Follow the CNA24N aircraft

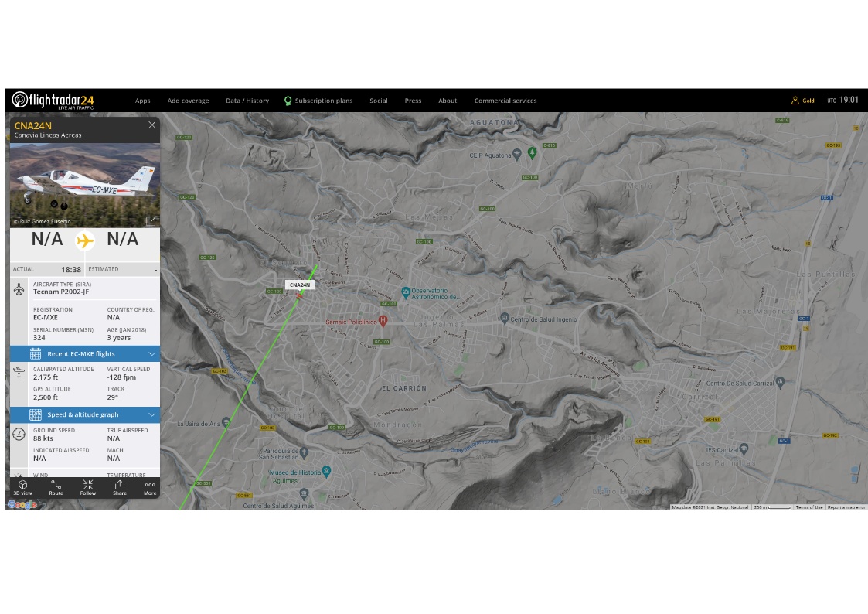[x=87, y=487]
